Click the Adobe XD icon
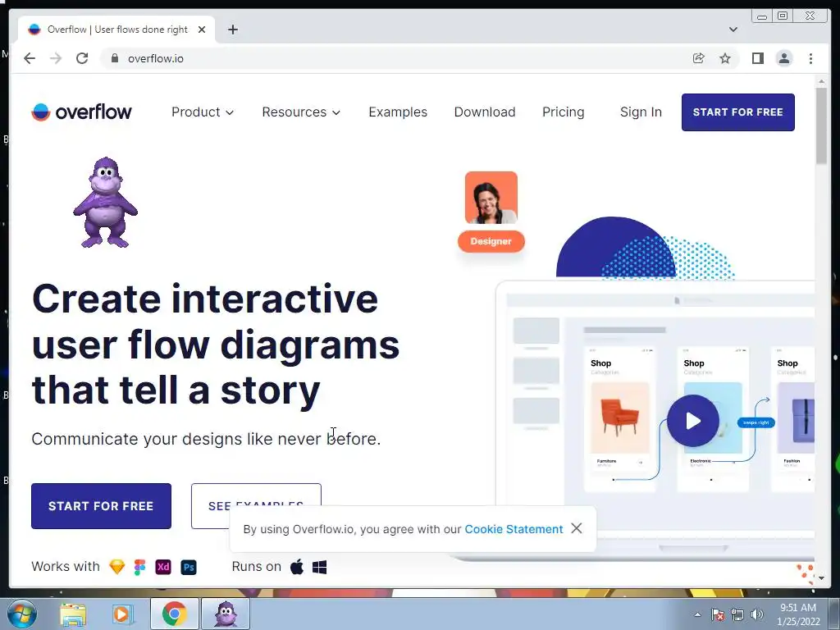The image size is (840, 630). click(163, 567)
